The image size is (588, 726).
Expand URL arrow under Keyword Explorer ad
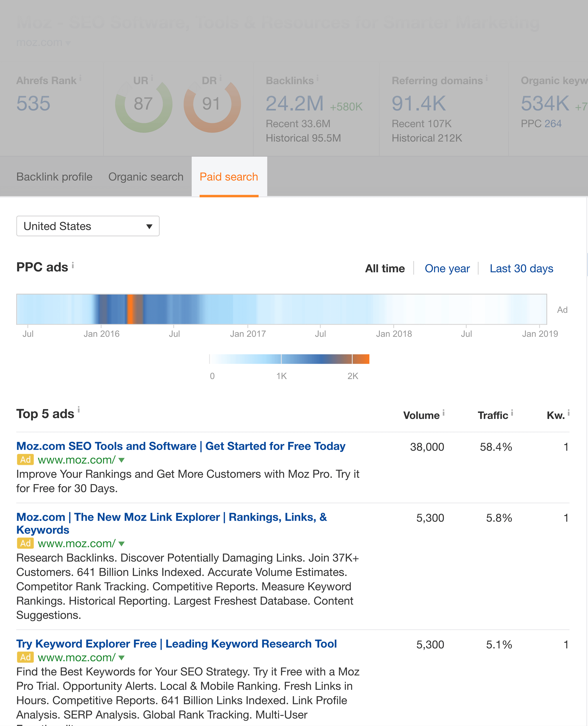(x=122, y=658)
